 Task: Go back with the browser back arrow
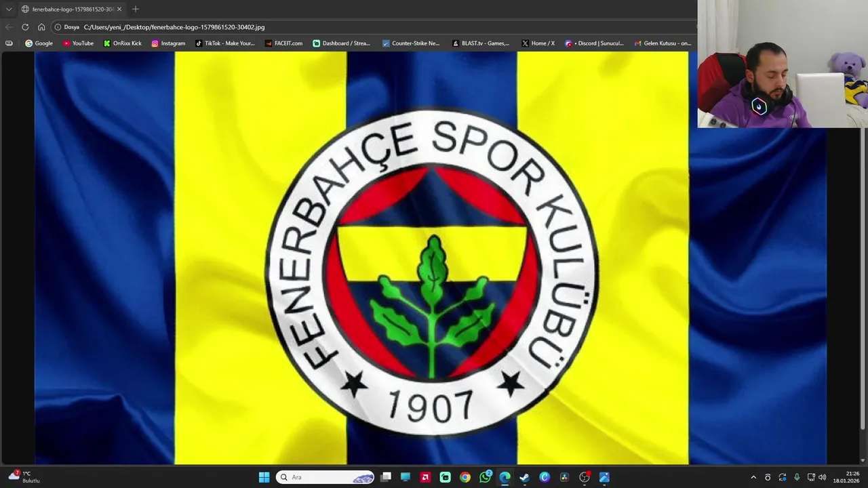pos(9,27)
